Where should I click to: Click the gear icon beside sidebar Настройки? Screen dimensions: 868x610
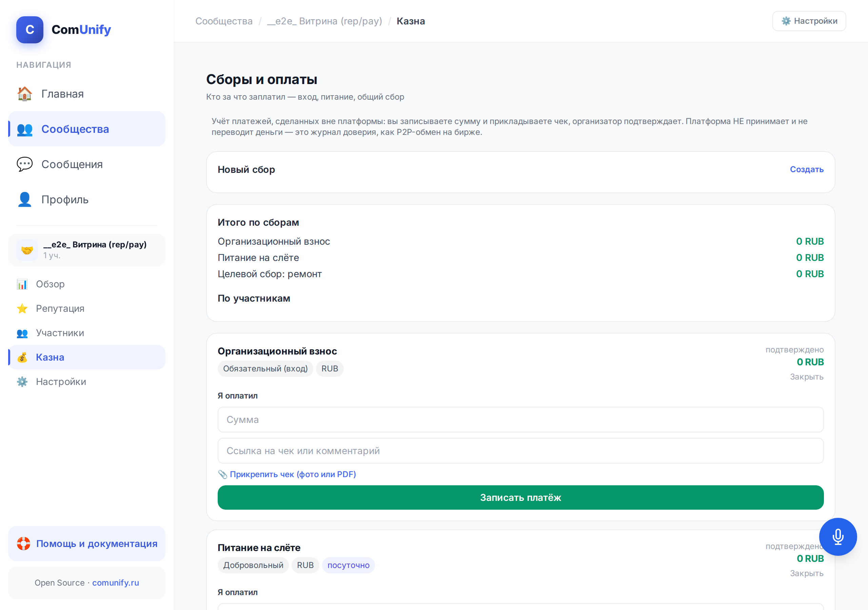click(22, 382)
